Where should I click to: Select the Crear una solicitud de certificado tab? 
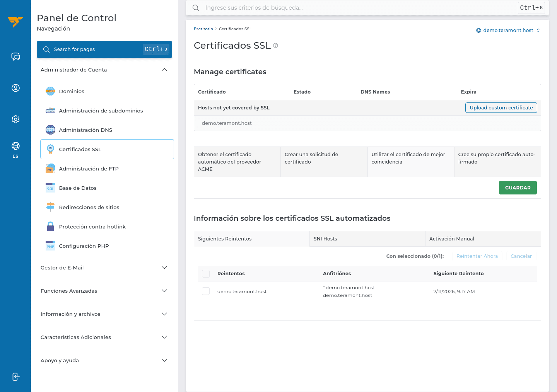coord(324,162)
